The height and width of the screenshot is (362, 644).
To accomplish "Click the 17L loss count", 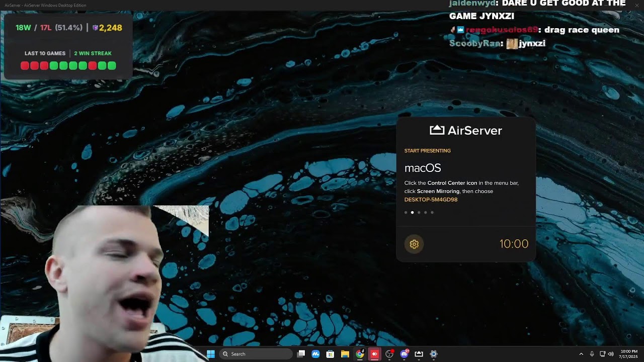I will [46, 28].
